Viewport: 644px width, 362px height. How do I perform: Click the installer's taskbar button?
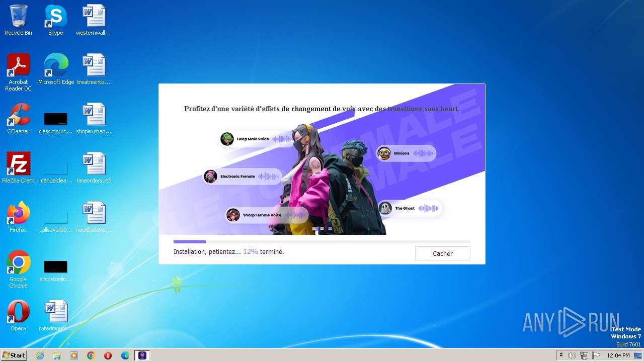[x=142, y=355]
